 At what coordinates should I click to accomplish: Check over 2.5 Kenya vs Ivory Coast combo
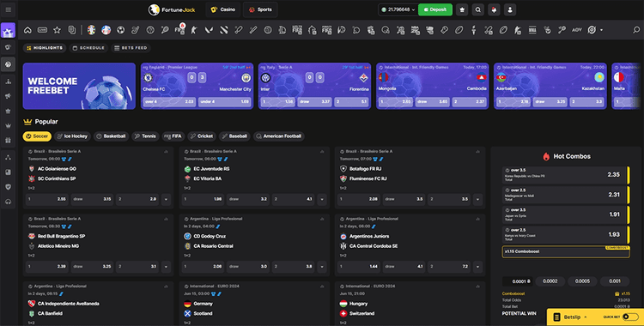[566, 234]
